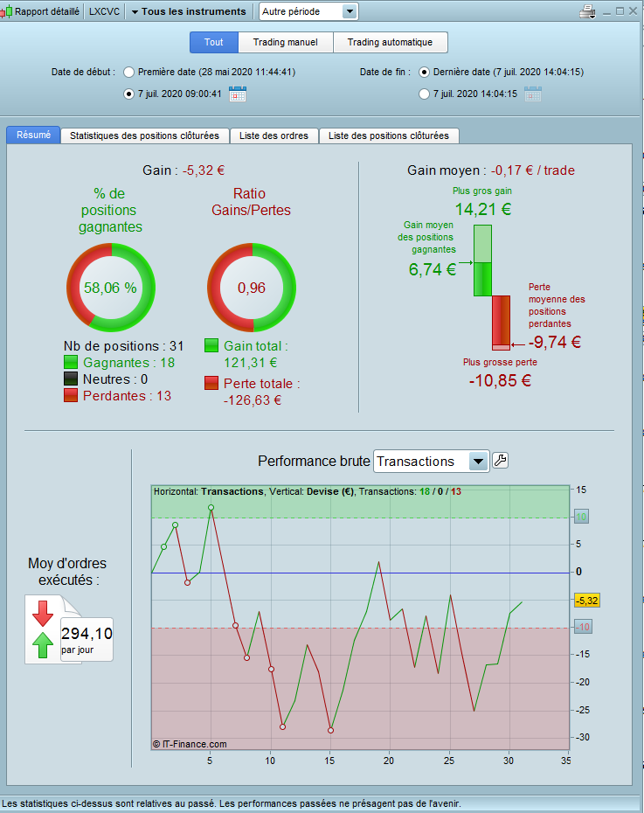This screenshot has width=644, height=813.
Task: Click the green 10 axis level marker
Action: (x=581, y=517)
